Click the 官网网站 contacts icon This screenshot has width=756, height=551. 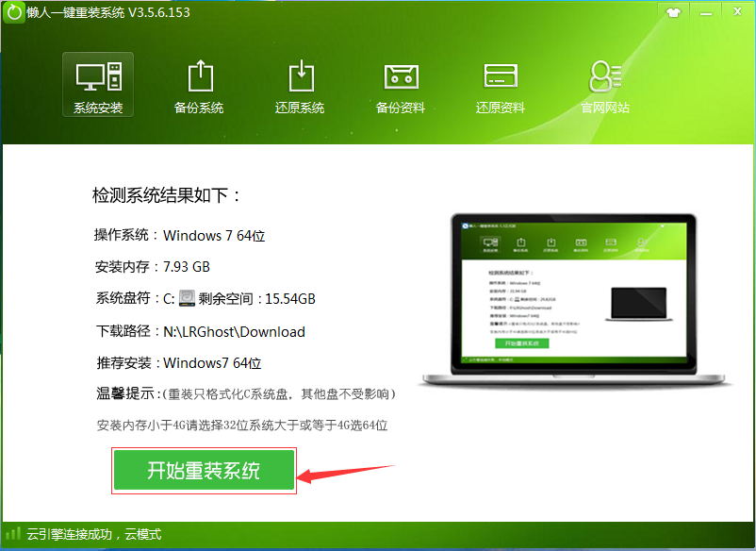pos(604,75)
